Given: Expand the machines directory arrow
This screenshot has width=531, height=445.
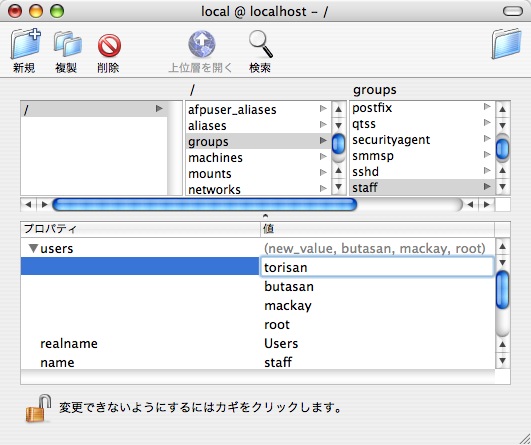Looking at the screenshot, I should point(323,156).
